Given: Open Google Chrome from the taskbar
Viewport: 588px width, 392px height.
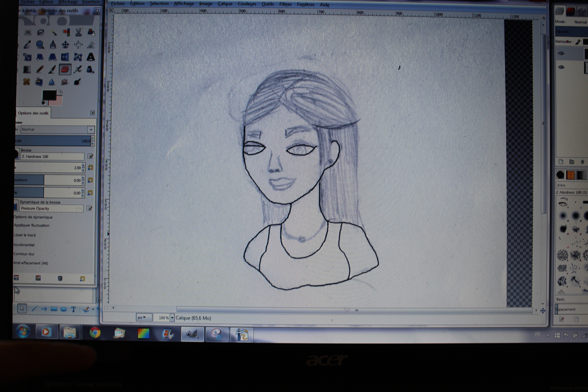Looking at the screenshot, I should (95, 333).
